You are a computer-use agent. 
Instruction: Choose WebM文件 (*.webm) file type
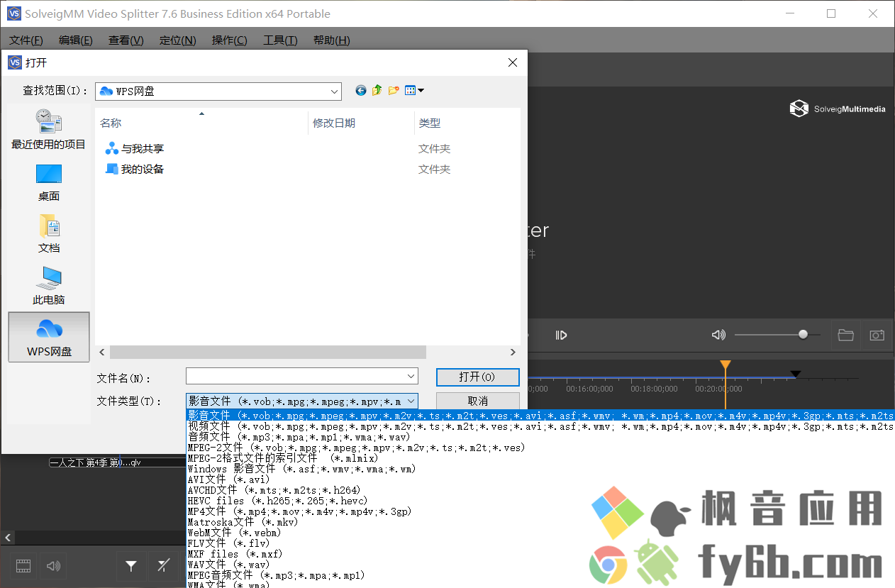pyautogui.click(x=540, y=533)
